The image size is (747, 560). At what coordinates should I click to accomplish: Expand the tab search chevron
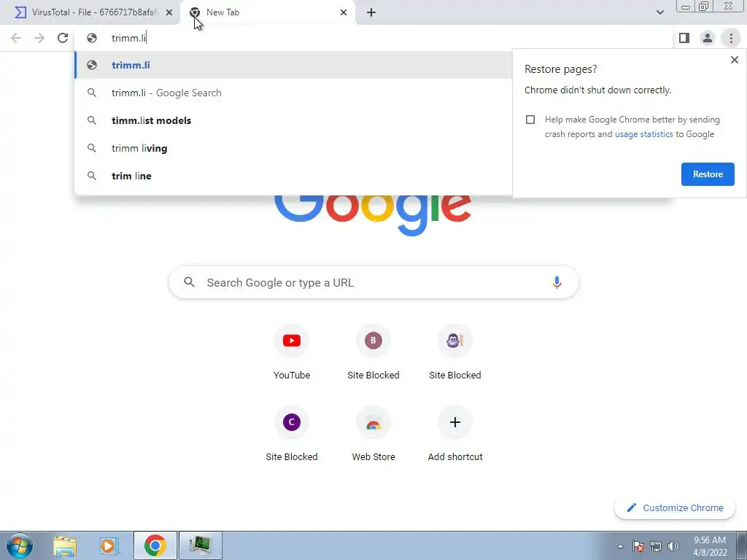click(x=659, y=12)
